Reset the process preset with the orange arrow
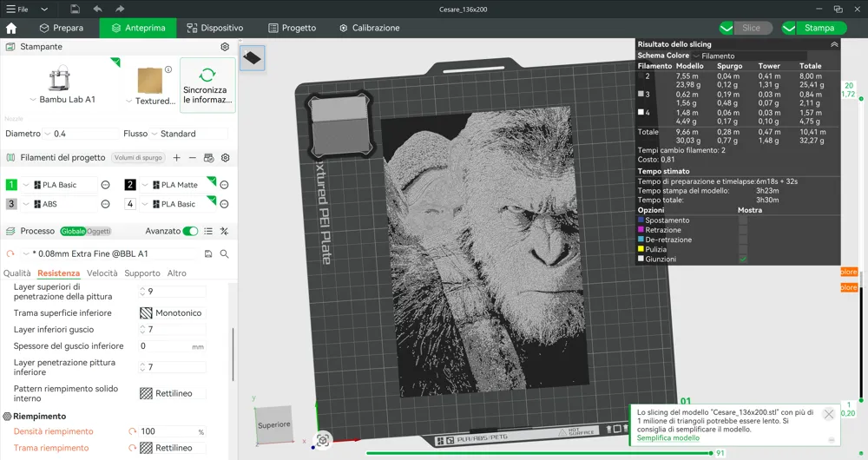 click(x=10, y=253)
